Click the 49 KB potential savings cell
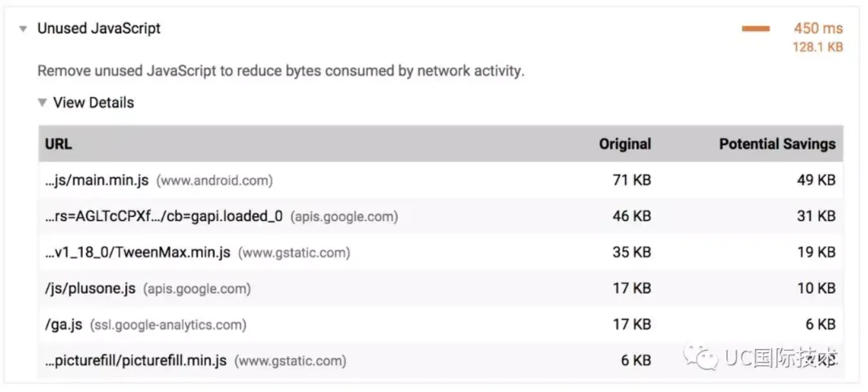This screenshot has width=868, height=392. (x=816, y=181)
